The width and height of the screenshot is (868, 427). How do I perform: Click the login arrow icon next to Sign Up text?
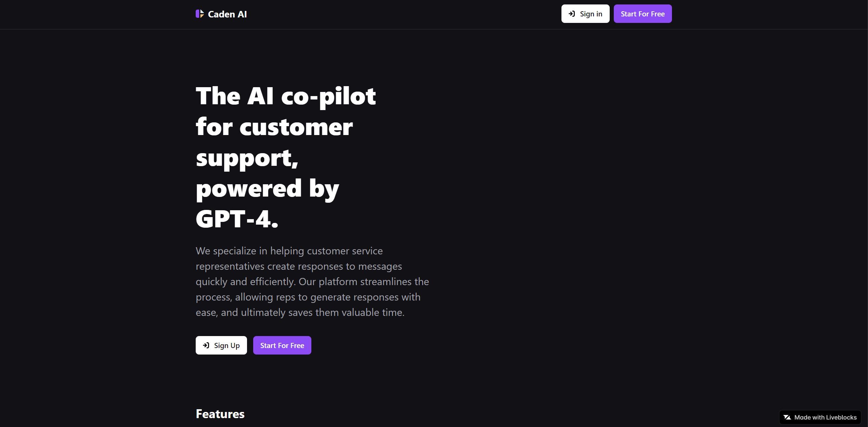[x=206, y=345]
